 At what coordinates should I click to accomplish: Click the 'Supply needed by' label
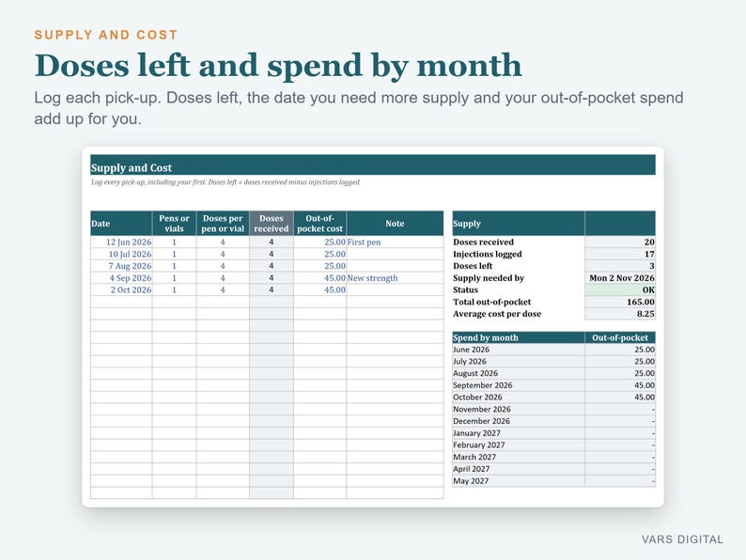coord(489,278)
